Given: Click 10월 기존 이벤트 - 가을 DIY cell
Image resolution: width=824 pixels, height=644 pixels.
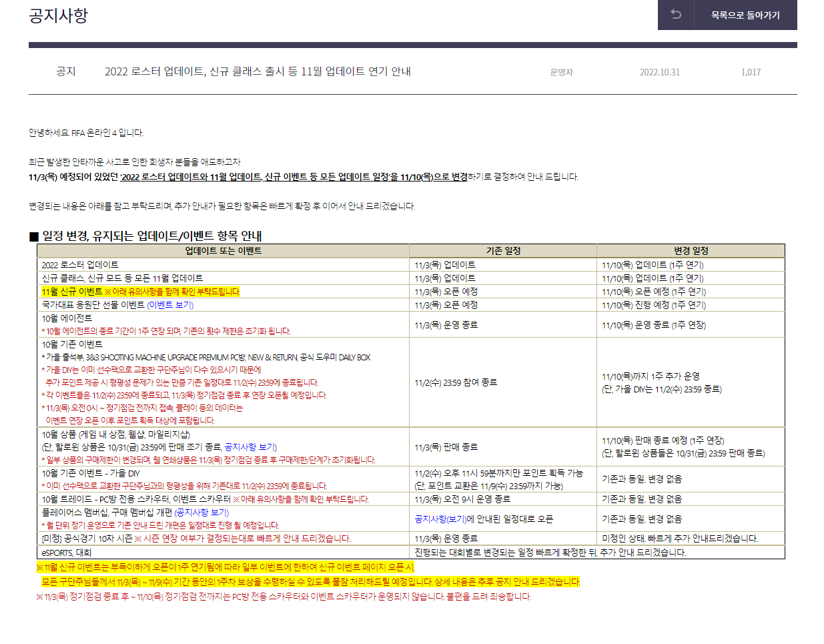Looking at the screenshot, I should pyautogui.click(x=224, y=479).
